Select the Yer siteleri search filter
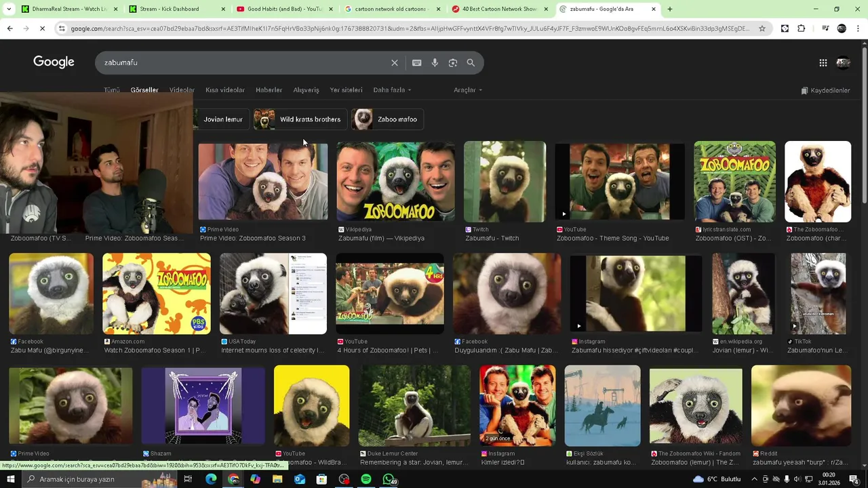Screen dimensions: 868x488 pos(346,90)
